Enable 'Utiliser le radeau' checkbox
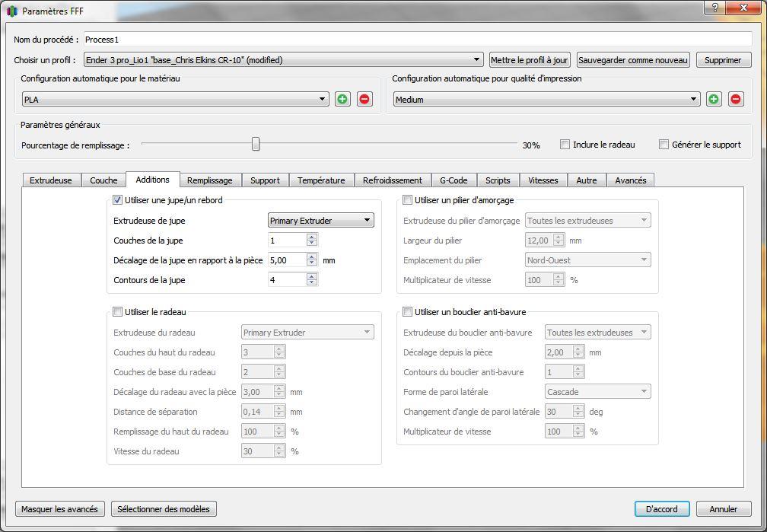The image size is (767, 532). pos(117,312)
